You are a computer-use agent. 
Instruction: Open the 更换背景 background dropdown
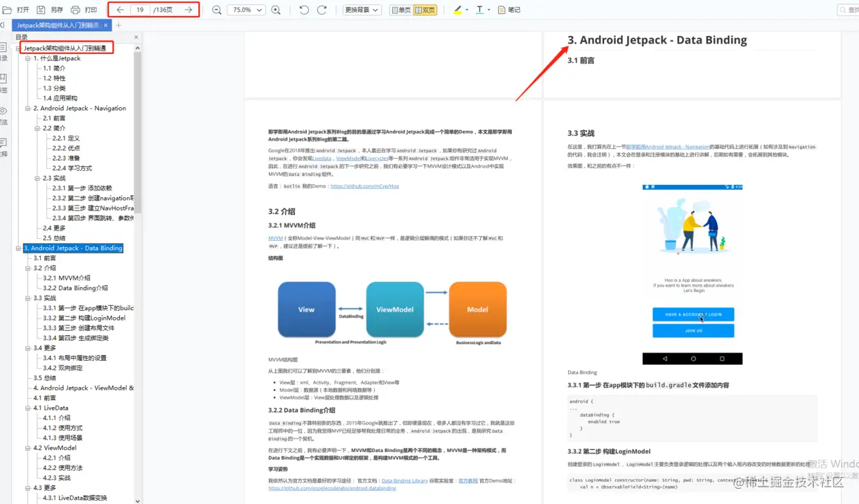[362, 10]
